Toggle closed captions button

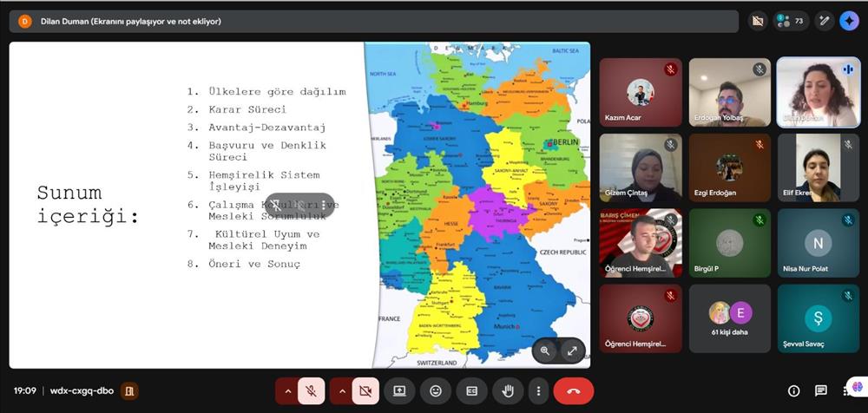pos(472,391)
